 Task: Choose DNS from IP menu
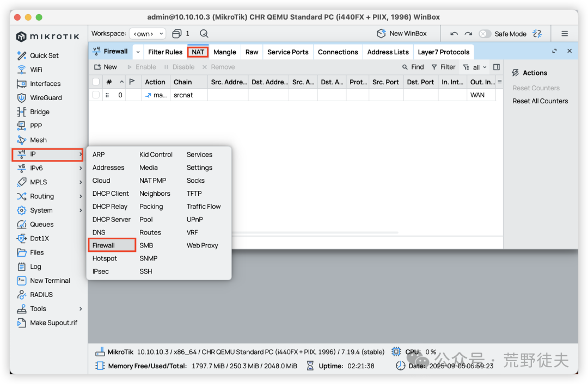click(x=99, y=233)
